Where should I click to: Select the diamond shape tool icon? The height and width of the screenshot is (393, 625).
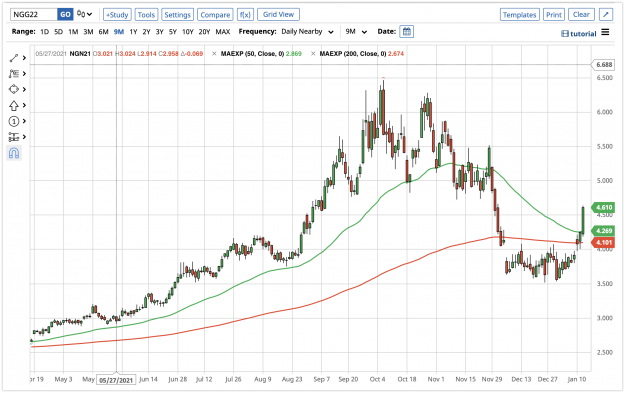pos(14,89)
